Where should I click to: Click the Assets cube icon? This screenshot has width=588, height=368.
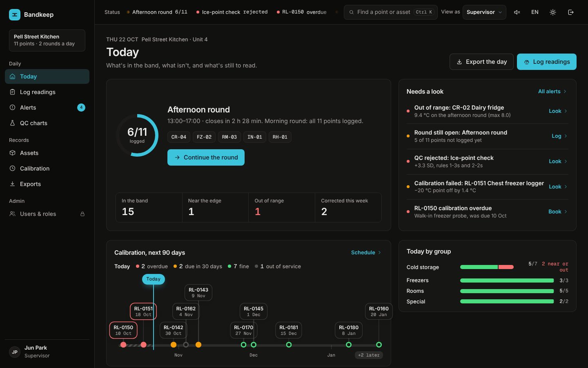[12, 153]
